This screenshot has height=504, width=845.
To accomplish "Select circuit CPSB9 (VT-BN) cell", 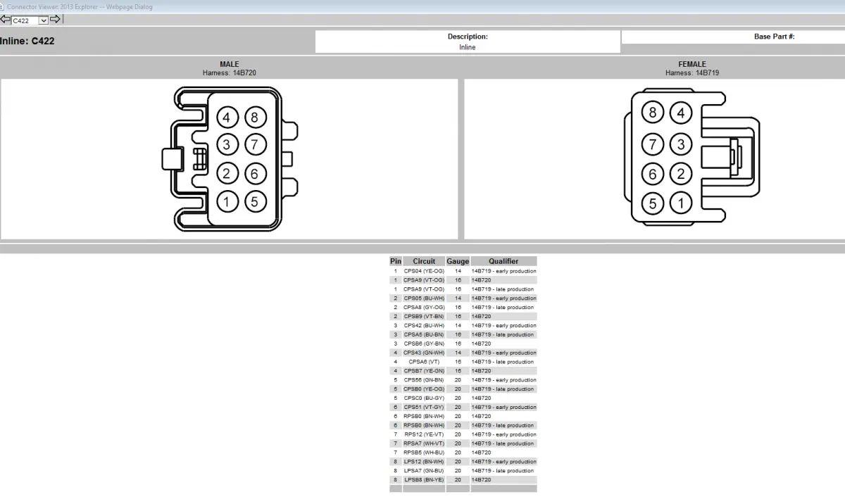I will coord(424,317).
